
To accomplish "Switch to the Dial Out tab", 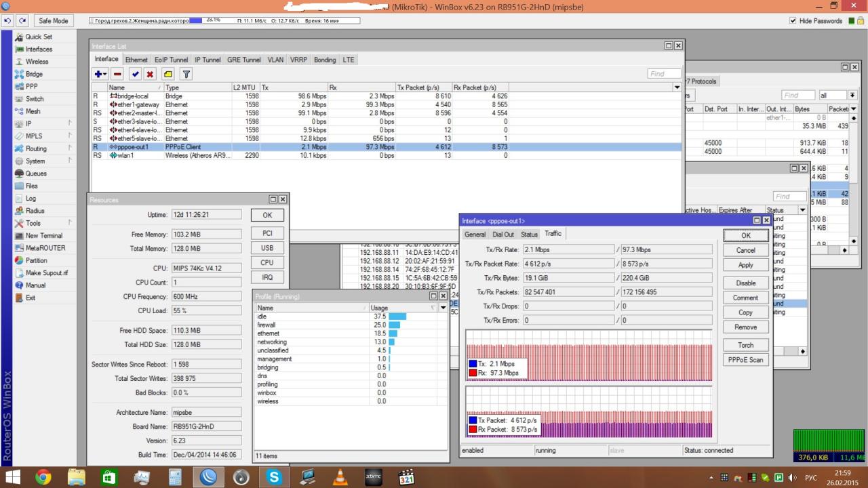I will pyautogui.click(x=502, y=235).
